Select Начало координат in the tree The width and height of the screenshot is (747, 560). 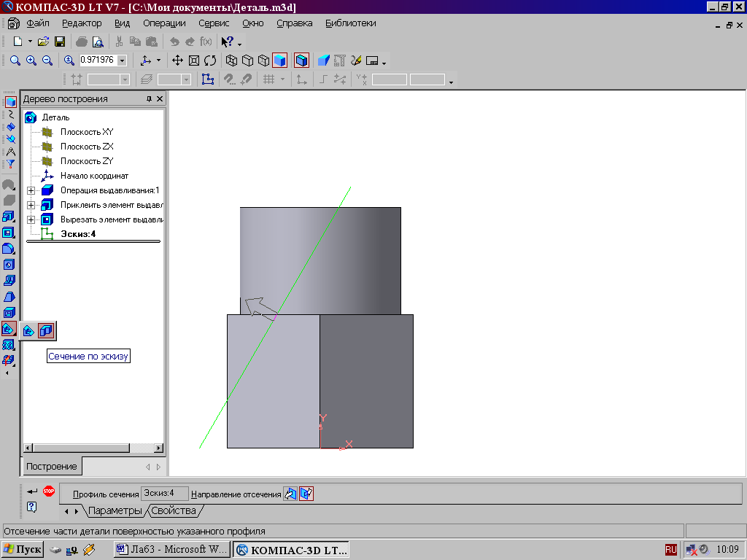click(x=94, y=176)
